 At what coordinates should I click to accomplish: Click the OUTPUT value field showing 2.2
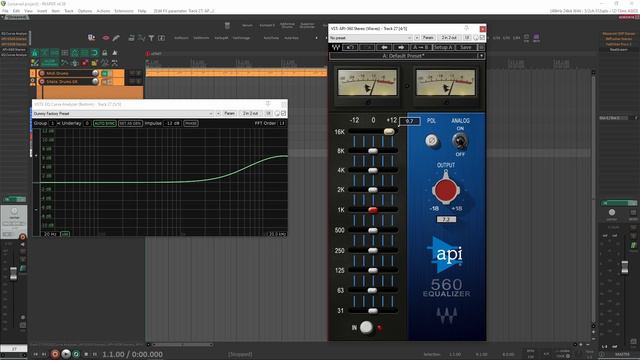(x=446, y=219)
